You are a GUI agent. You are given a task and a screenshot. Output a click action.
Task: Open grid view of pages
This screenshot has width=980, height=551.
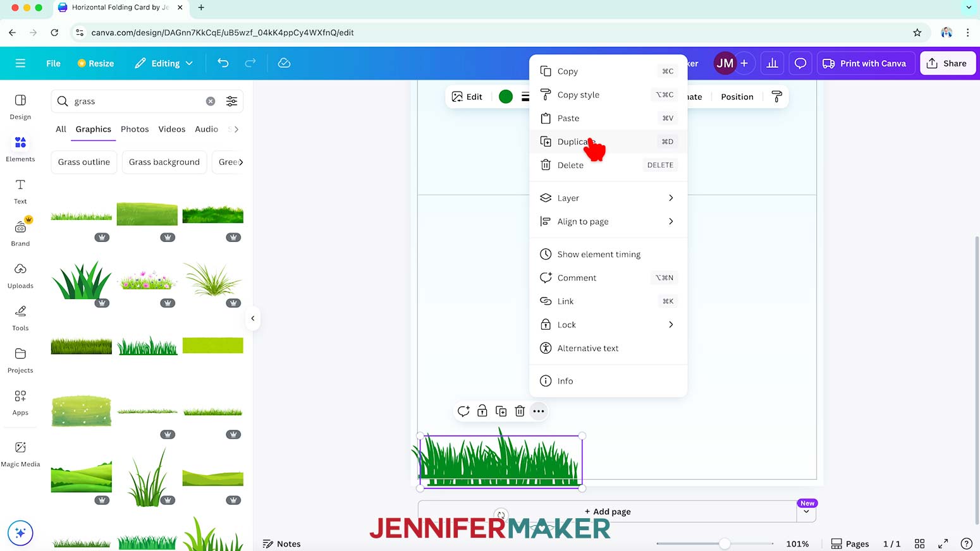pyautogui.click(x=920, y=543)
